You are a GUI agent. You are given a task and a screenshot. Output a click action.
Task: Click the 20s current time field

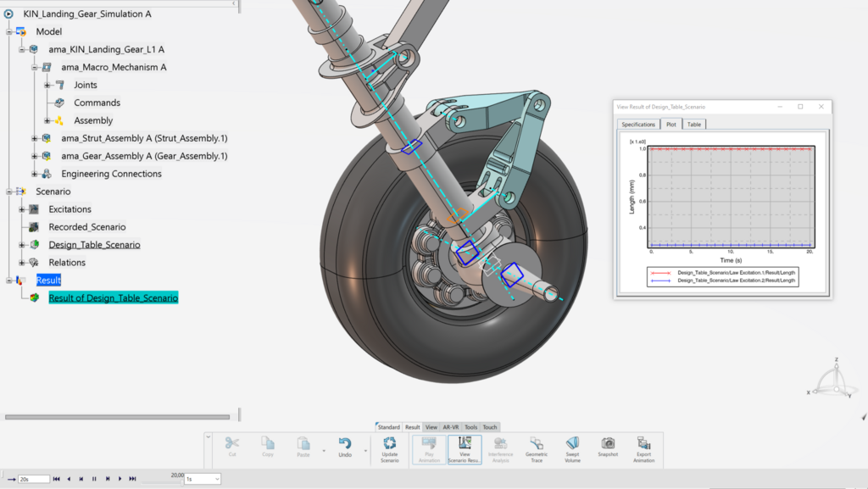pyautogui.click(x=34, y=479)
